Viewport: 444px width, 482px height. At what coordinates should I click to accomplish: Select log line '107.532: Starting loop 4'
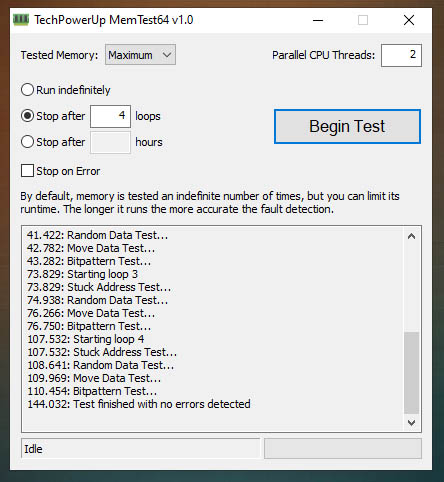[x=86, y=339]
